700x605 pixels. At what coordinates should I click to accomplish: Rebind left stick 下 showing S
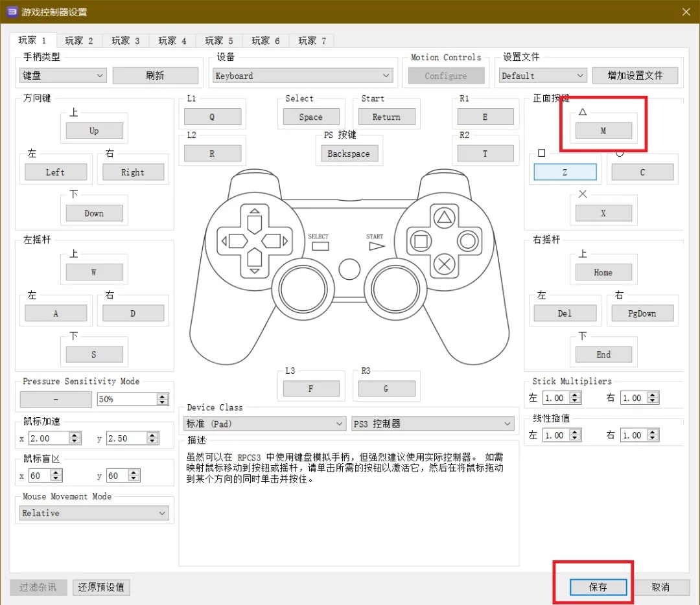(94, 354)
